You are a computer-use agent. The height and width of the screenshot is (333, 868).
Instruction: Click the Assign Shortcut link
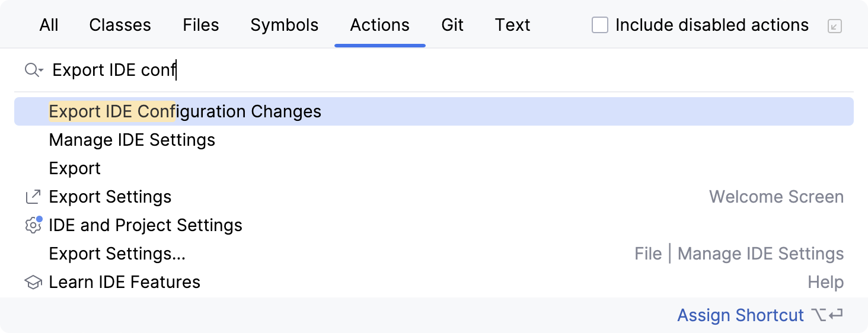coord(740,315)
